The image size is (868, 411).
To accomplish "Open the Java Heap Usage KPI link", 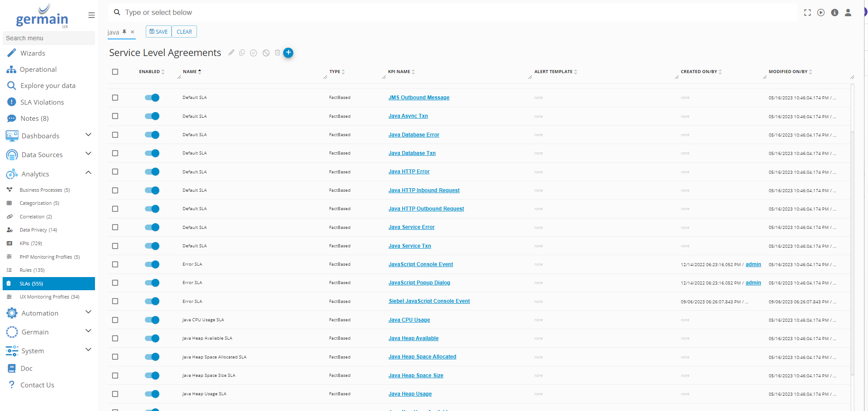I will click(x=410, y=394).
